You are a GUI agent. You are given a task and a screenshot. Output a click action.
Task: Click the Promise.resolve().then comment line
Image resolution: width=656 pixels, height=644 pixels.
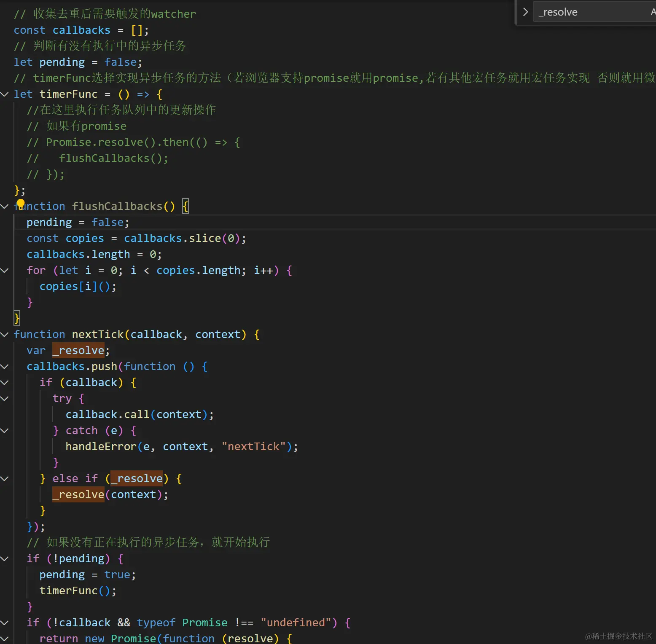point(133,142)
